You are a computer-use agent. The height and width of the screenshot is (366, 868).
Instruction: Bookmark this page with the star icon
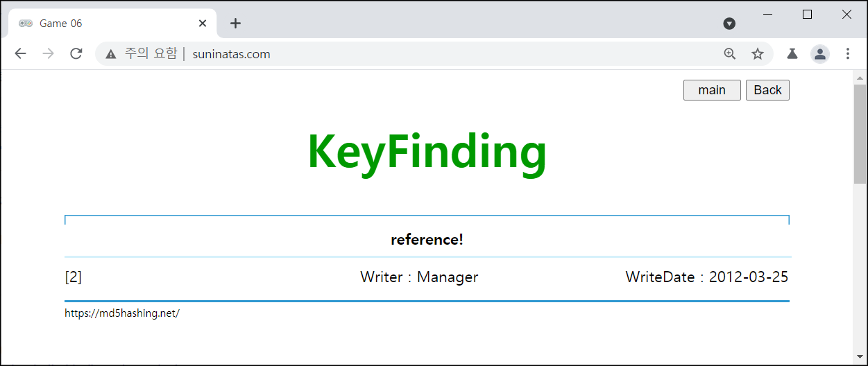pos(758,53)
